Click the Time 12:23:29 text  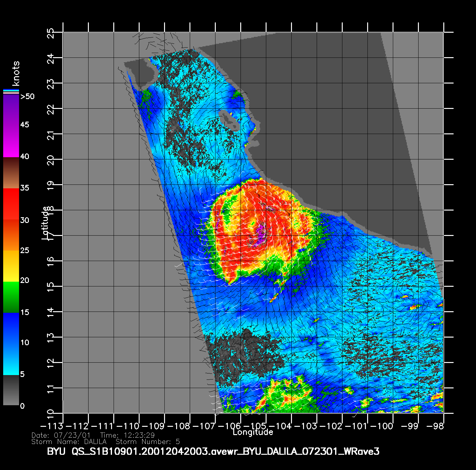(127, 435)
